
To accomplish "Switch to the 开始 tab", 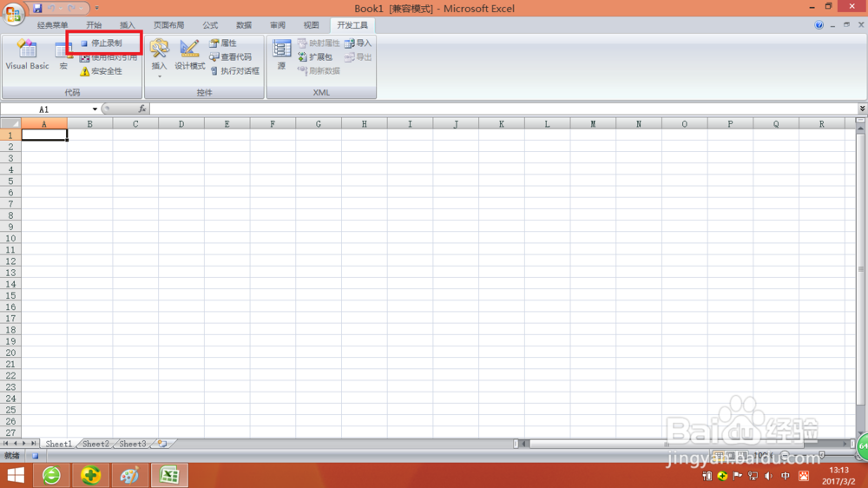I will [x=94, y=25].
